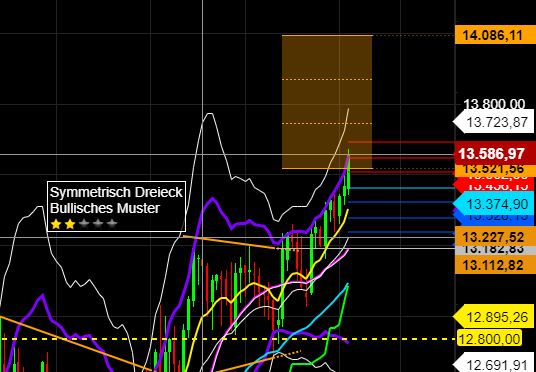The height and width of the screenshot is (372, 536).
Task: Click the Bullisches Muster text line
Action: [x=105, y=208]
